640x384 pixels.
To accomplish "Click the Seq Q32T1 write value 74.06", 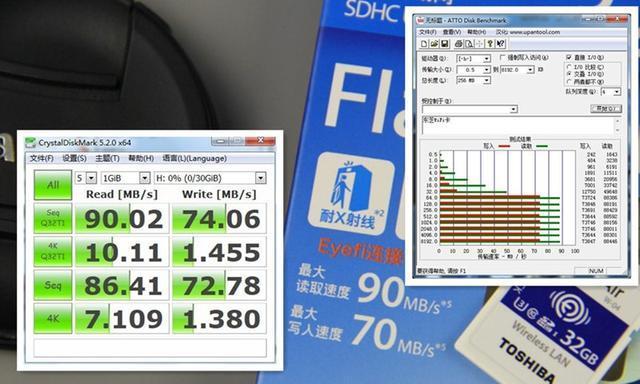I will (220, 218).
